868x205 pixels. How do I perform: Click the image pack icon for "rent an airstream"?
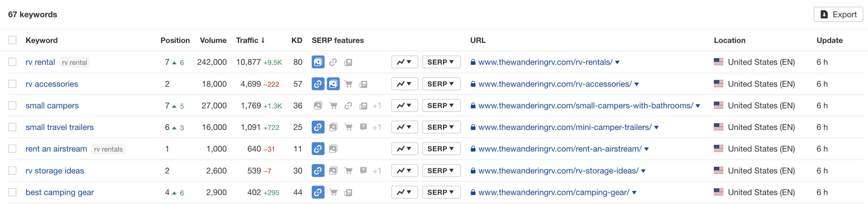tap(333, 149)
